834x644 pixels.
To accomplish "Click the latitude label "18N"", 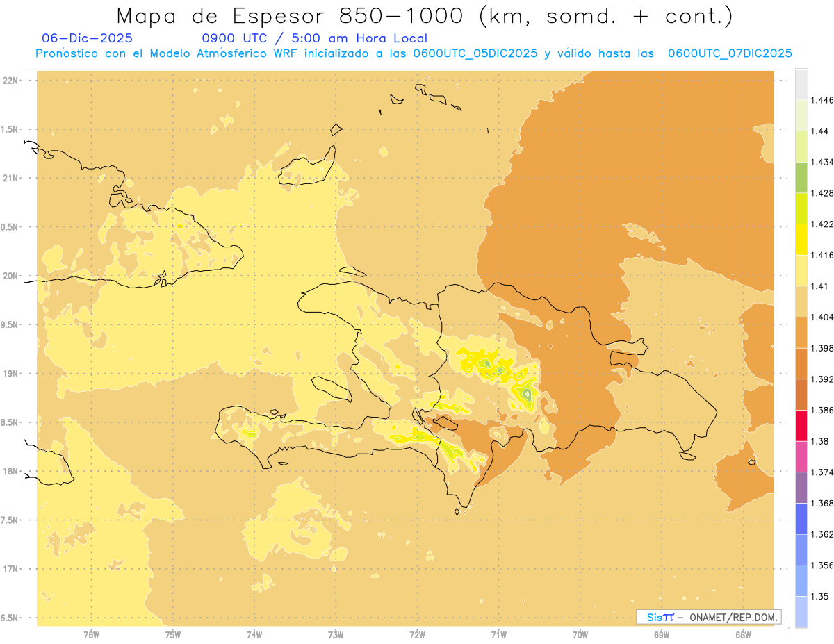I will click(10, 471).
